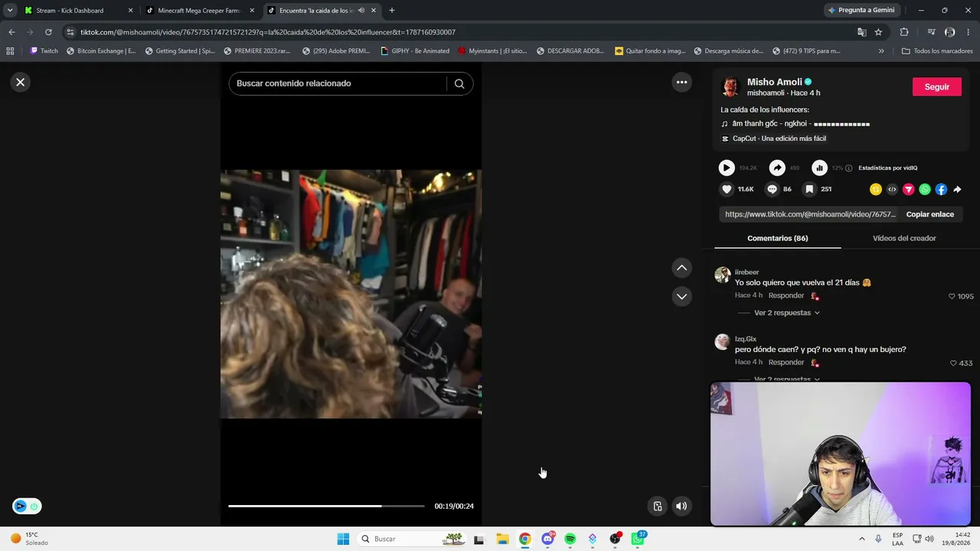Open the Twitch bookmark

(x=44, y=51)
